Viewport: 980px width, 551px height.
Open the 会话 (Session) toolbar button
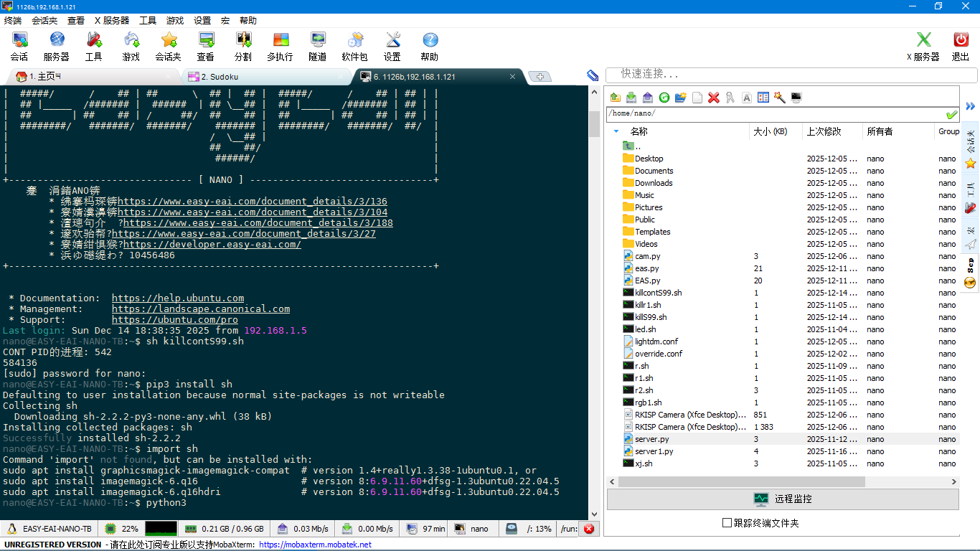pyautogui.click(x=19, y=47)
